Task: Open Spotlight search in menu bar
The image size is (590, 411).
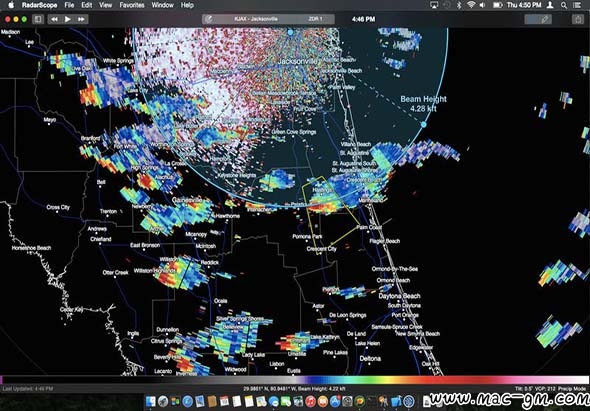Action: [x=564, y=5]
